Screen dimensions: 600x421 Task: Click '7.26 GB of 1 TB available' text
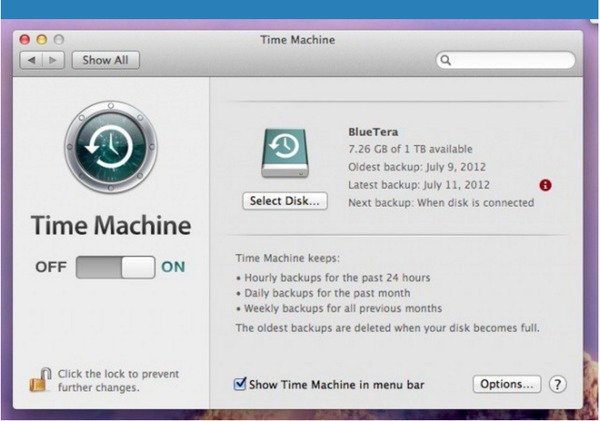(x=410, y=149)
